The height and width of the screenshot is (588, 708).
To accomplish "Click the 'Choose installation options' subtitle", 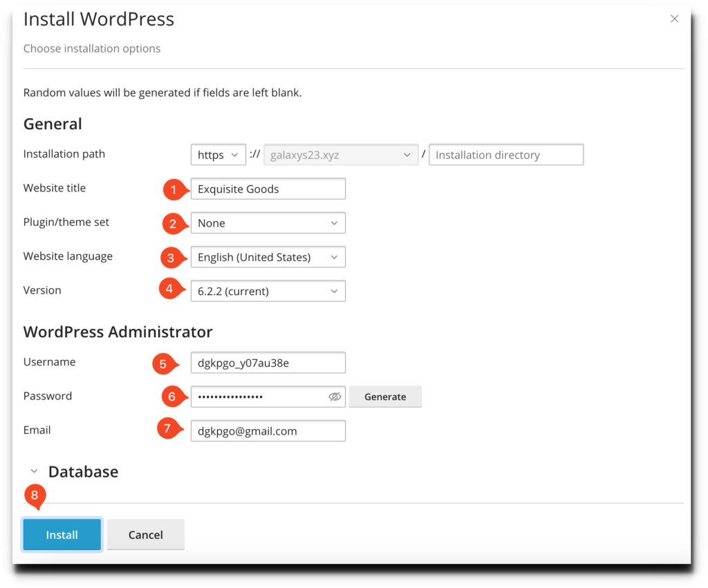I will click(x=92, y=48).
